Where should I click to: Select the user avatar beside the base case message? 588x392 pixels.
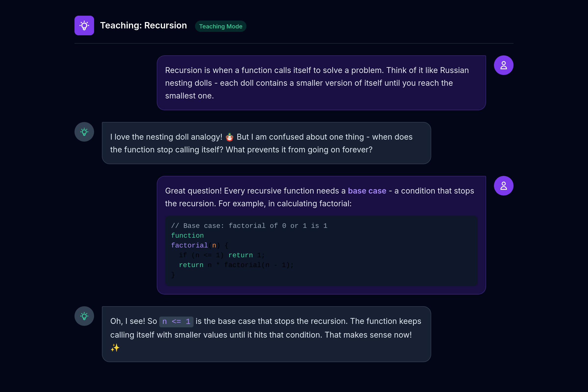pyautogui.click(x=503, y=185)
